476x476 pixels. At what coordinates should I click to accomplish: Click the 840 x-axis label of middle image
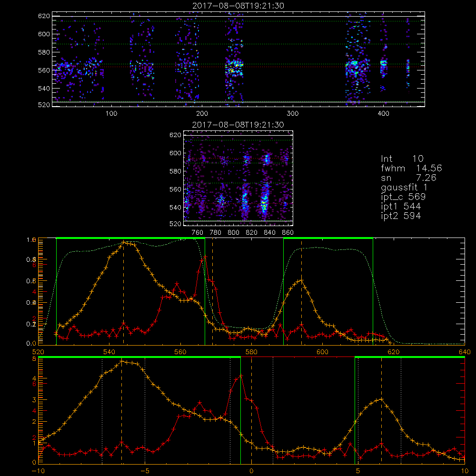click(x=269, y=233)
